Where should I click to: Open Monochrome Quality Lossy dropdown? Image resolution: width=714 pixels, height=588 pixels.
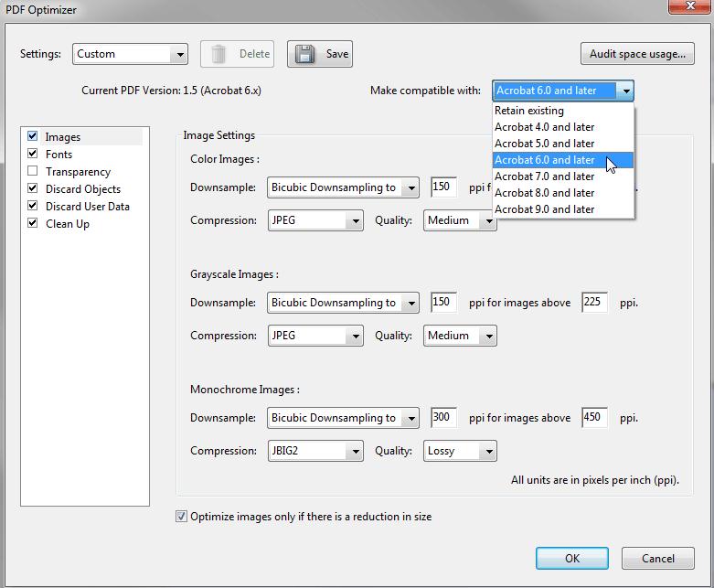pos(460,452)
